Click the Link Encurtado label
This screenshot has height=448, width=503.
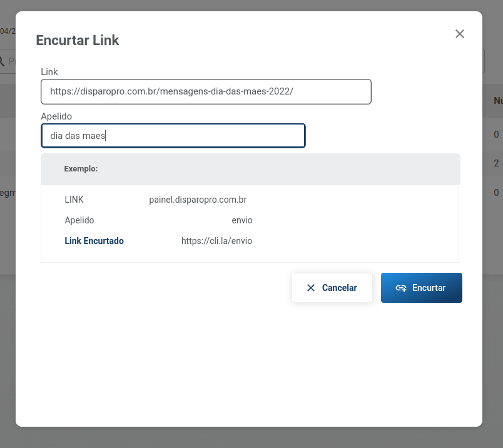pos(94,241)
